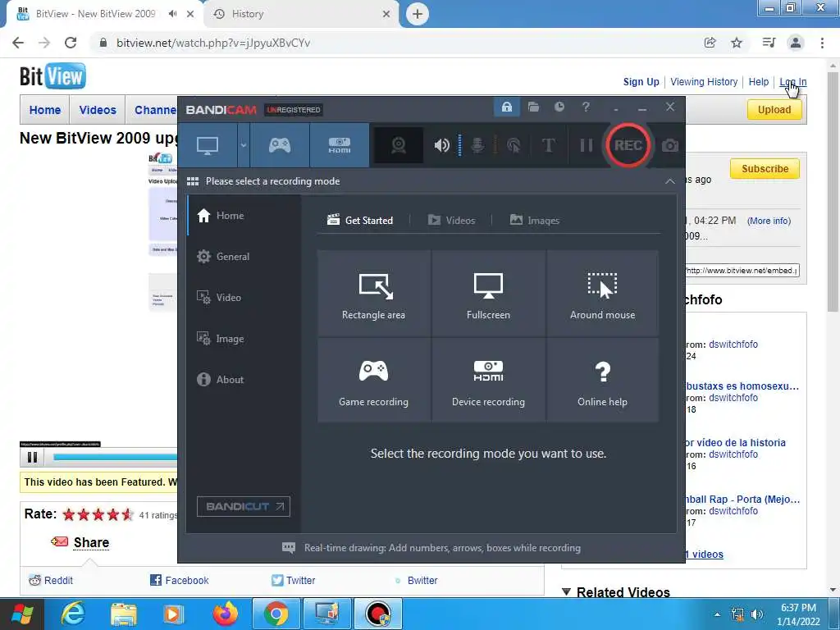Viewport: 840px width, 630px height.
Task: Click the embed URL input field
Action: pos(742,271)
